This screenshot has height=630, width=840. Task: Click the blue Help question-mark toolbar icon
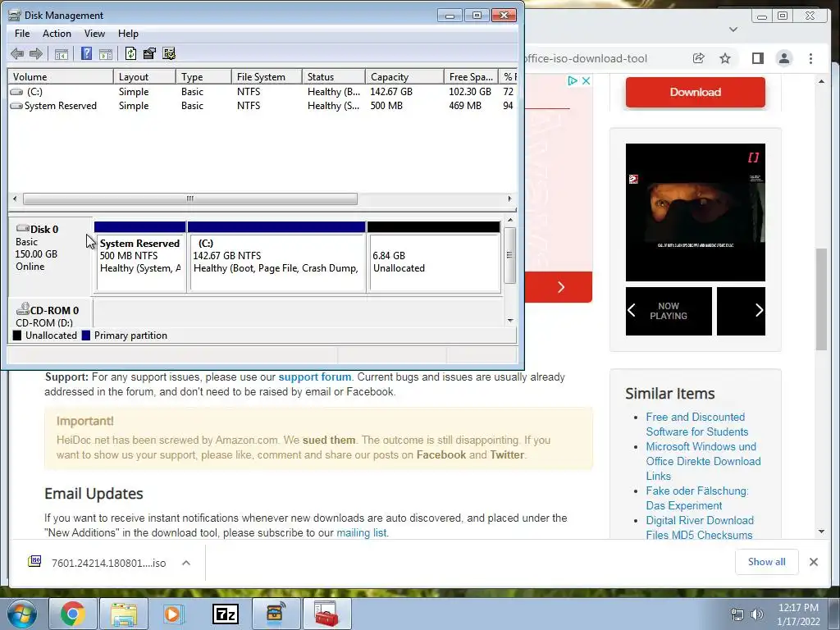click(86, 53)
